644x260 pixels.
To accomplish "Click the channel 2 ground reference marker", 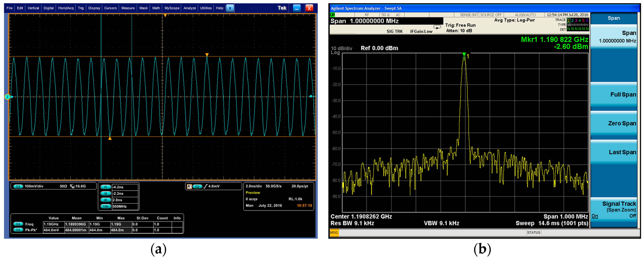I will (7, 97).
